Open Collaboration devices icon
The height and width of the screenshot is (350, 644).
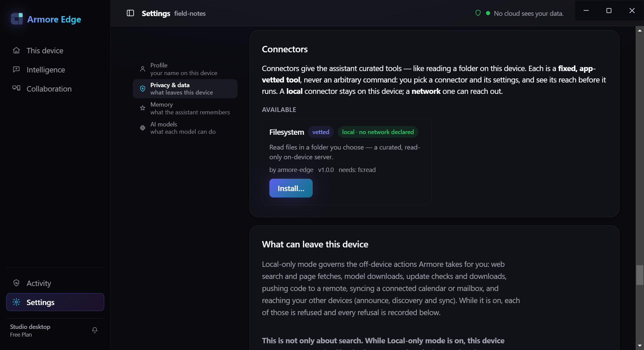pyautogui.click(x=16, y=88)
